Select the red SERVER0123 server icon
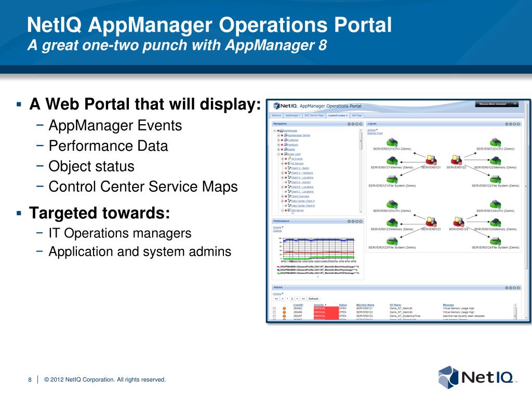 click(x=431, y=222)
